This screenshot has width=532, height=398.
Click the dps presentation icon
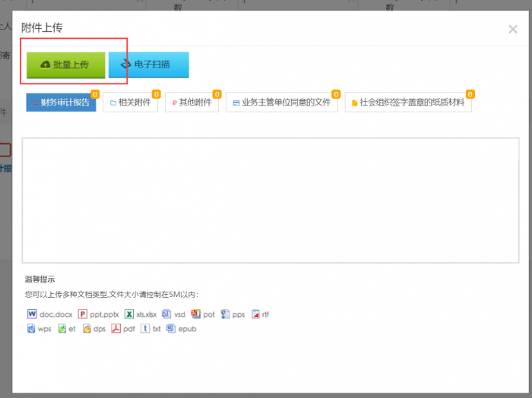[x=87, y=329]
